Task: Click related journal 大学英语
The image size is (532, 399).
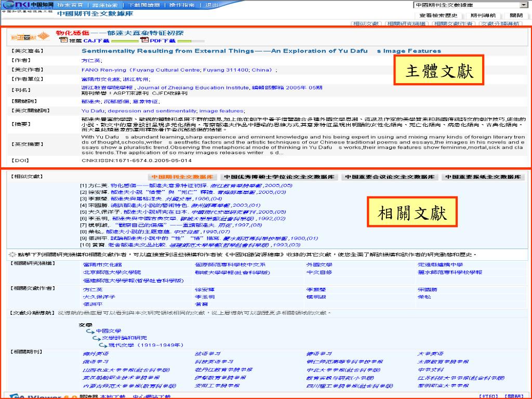Action: 431,354
